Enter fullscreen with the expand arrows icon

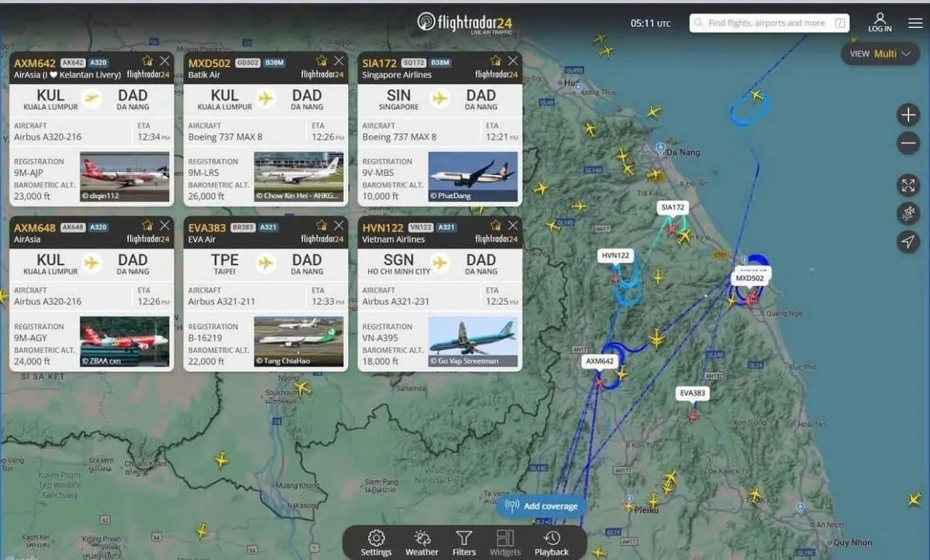point(908,185)
